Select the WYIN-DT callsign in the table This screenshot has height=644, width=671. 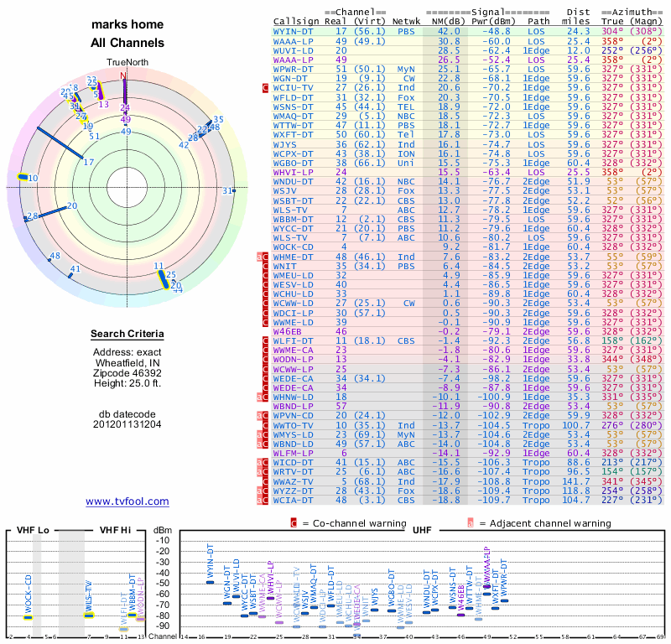pyautogui.click(x=293, y=32)
